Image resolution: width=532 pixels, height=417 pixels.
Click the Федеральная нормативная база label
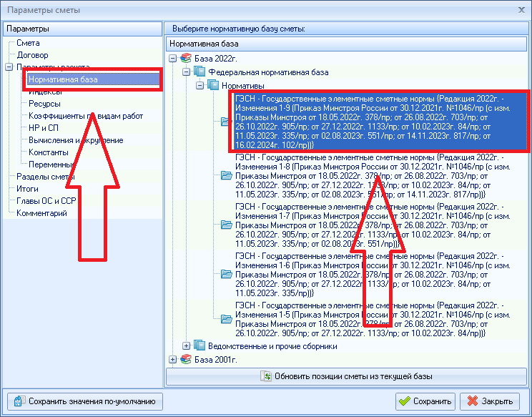pyautogui.click(x=268, y=72)
